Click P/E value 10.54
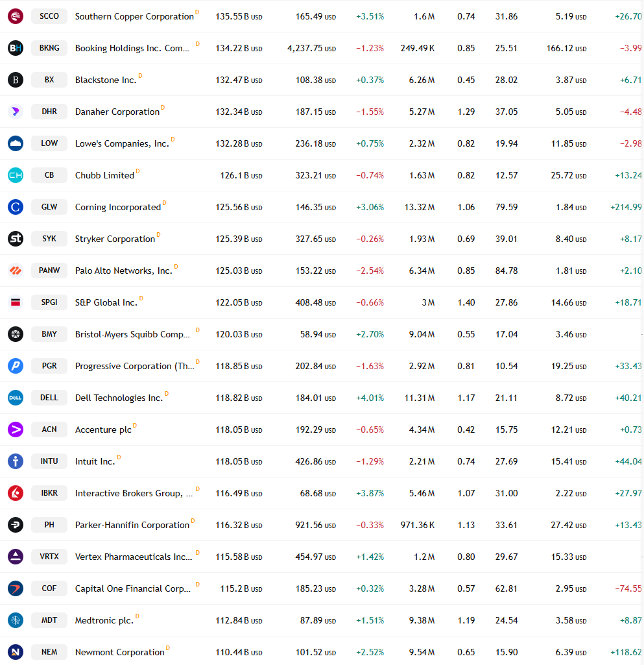644x665 pixels. tap(507, 367)
